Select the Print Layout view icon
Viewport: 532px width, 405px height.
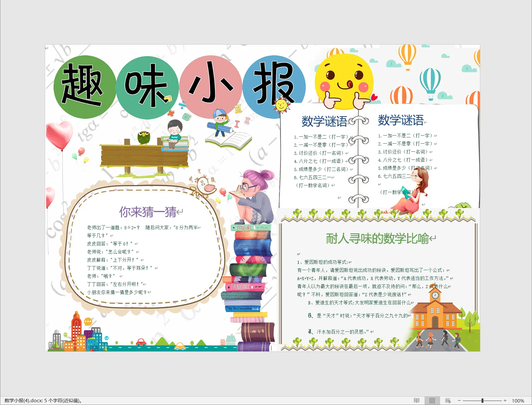(x=432, y=401)
